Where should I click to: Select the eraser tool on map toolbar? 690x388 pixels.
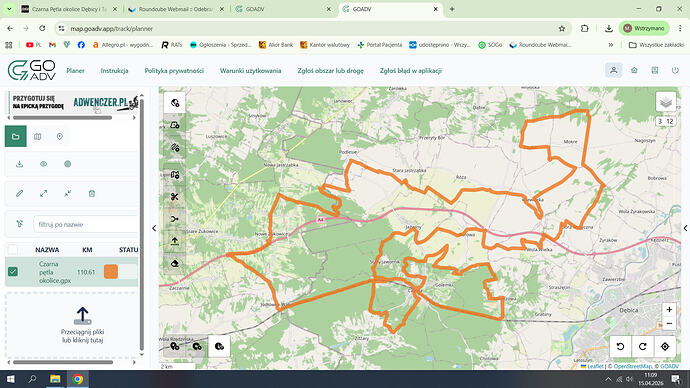tap(175, 264)
